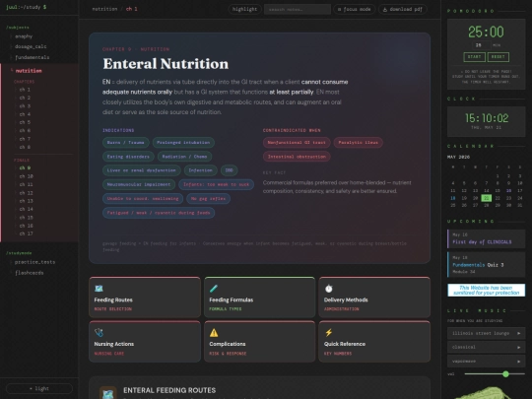Open chapter ch 1 in the sidebar
Screen dimensions: 532x399
[25, 90]
